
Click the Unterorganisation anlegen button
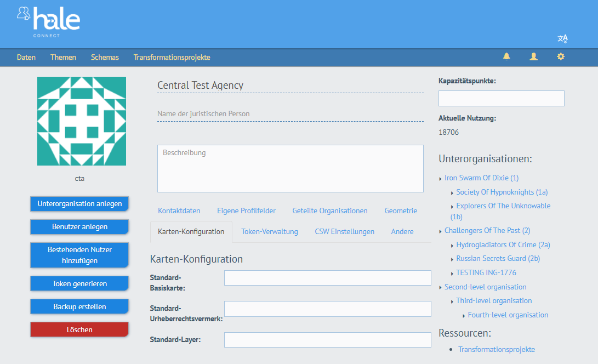click(x=79, y=204)
